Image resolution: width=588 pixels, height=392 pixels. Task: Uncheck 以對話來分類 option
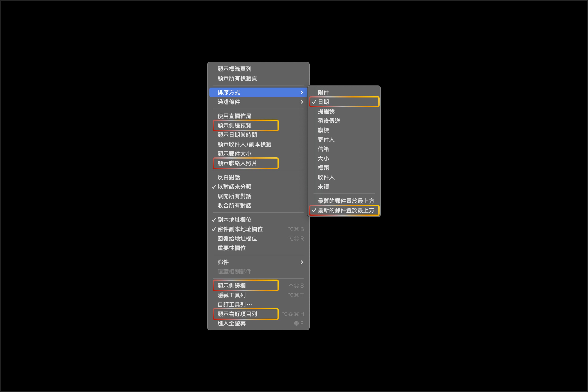[234, 187]
